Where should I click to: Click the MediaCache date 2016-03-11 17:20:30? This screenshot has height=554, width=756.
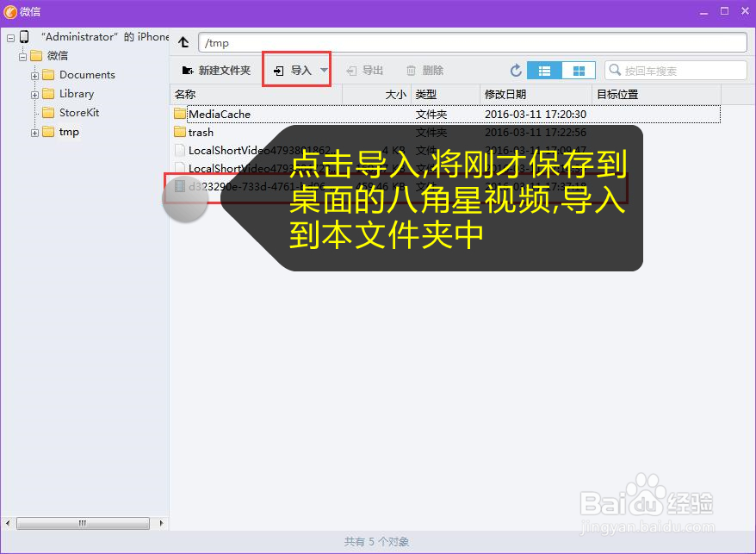536,115
